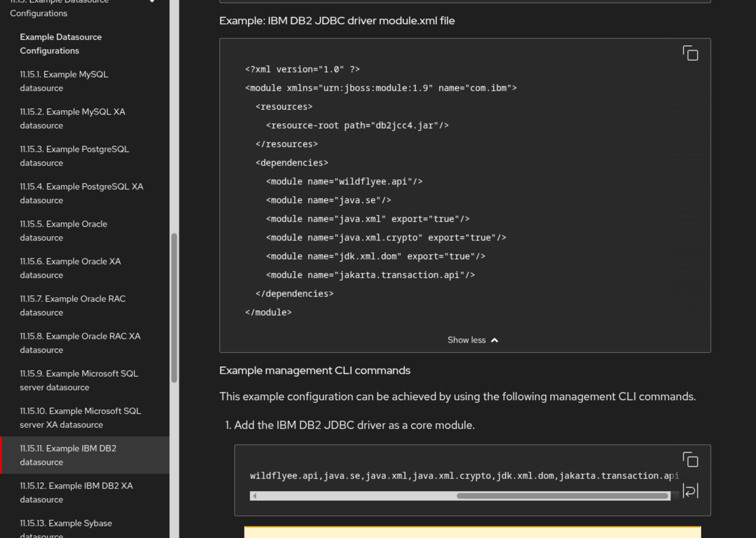The image size is (756, 538).
Task: Open 11.15.1 Example MySQL datasource
Action: tap(64, 81)
